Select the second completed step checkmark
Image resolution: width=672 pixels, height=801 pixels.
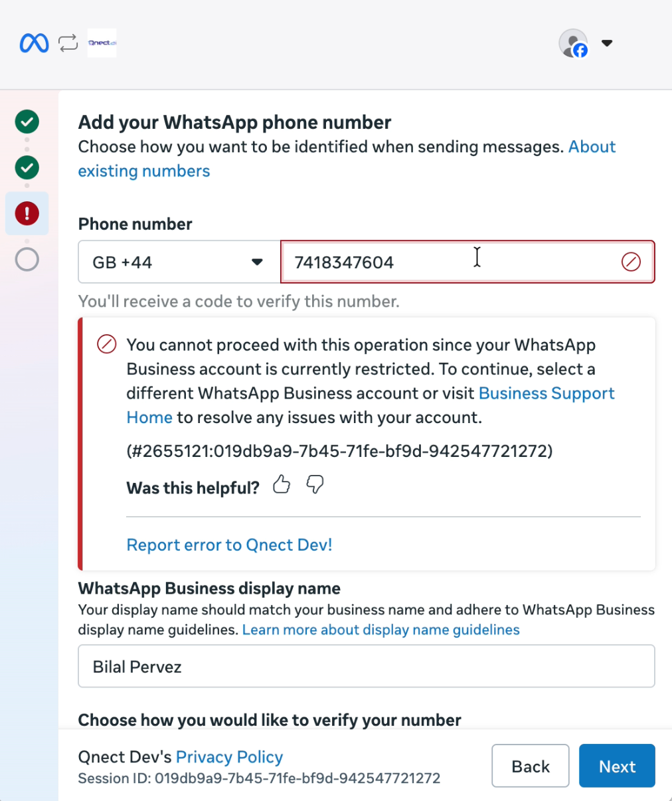point(27,167)
